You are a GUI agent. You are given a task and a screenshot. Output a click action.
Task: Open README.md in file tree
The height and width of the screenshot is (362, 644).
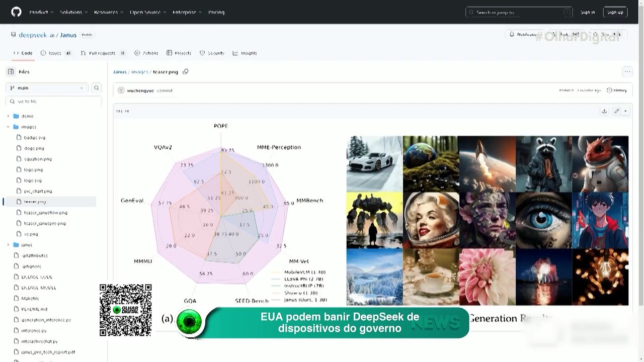click(34, 309)
